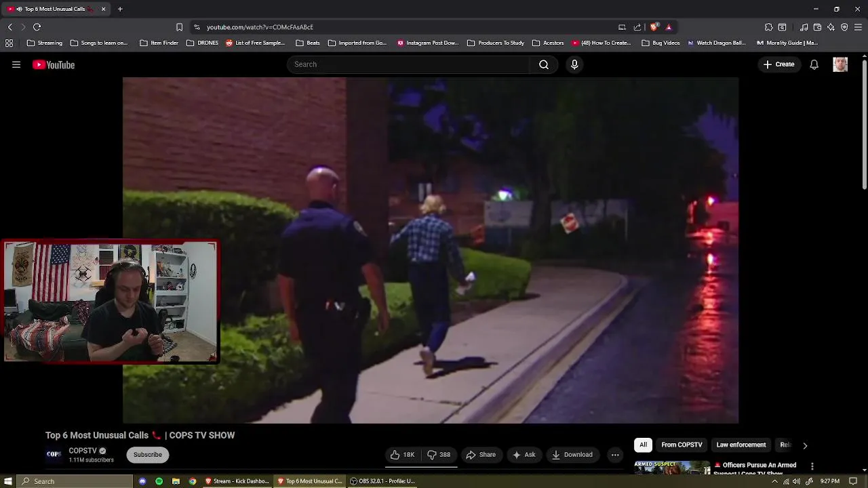This screenshot has height=488, width=868.
Task: Open the Officers Pursue An Armed Suspect thumbnail
Action: (x=672, y=468)
